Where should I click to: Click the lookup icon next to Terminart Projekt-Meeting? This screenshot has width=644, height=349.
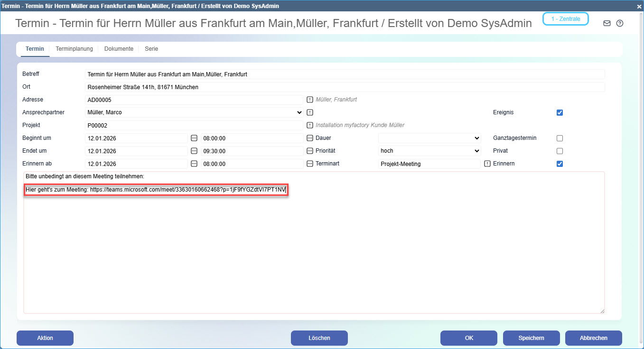(x=487, y=164)
